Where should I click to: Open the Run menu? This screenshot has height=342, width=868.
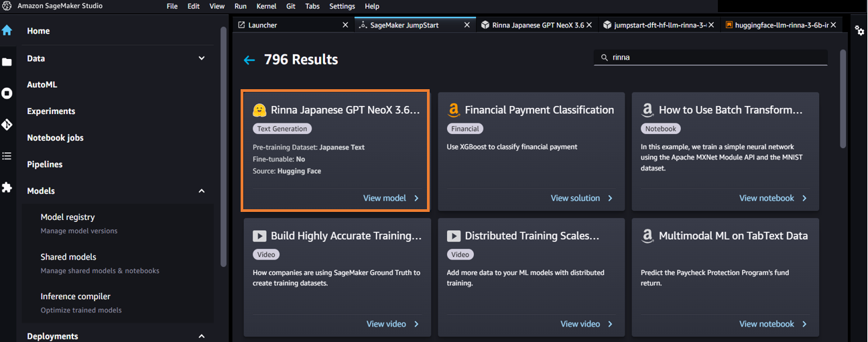click(241, 6)
